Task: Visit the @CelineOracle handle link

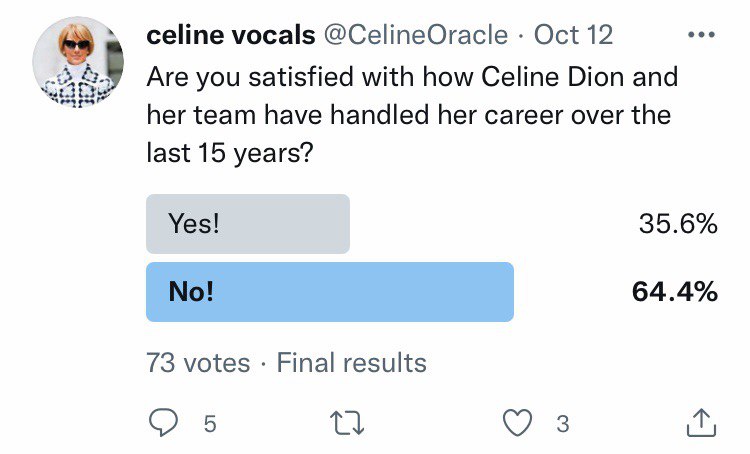Action: (x=415, y=35)
